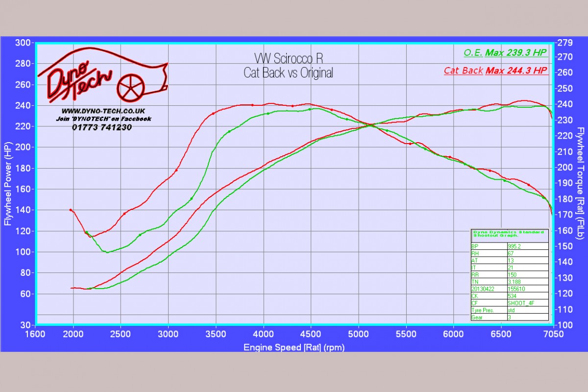588x392 pixels.
Task: Click the 2500 tick on the Engine Speed axis
Action: [x=121, y=335]
